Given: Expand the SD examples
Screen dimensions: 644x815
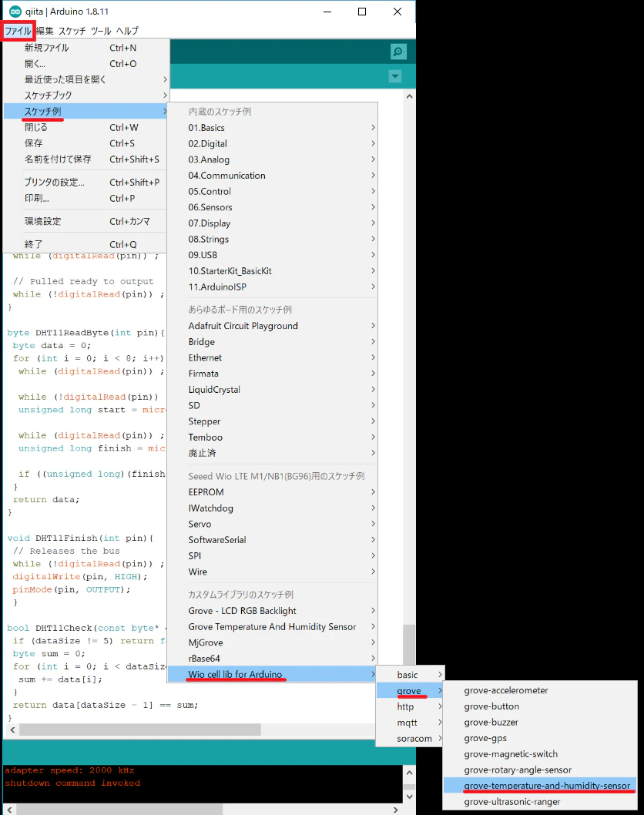Looking at the screenshot, I should tap(273, 405).
